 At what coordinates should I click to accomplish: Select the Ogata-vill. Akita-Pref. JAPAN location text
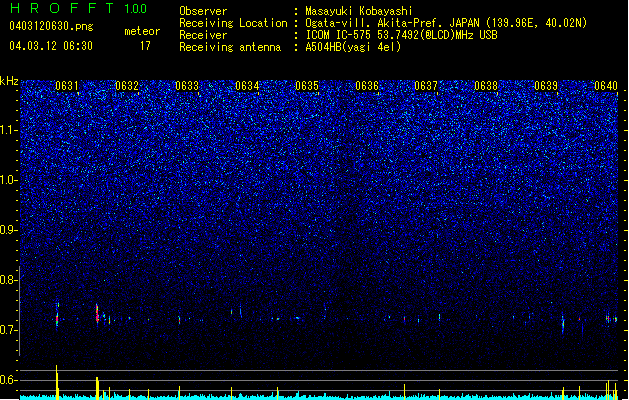click(x=446, y=23)
